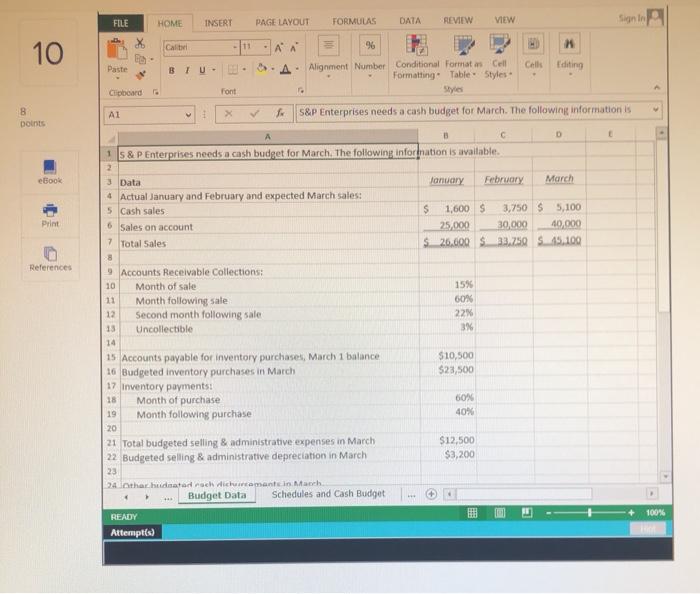Switch to the FORMULAS tab
The height and width of the screenshot is (594, 700).
pos(354,21)
